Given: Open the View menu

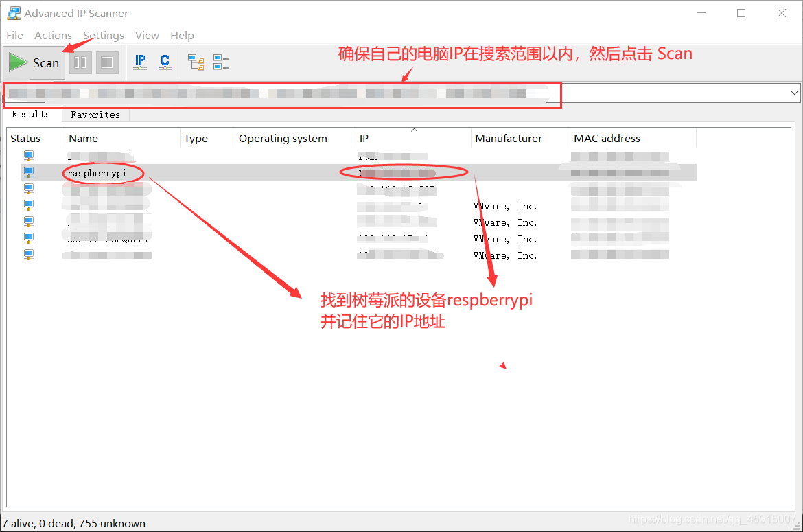Looking at the screenshot, I should pyautogui.click(x=147, y=35).
